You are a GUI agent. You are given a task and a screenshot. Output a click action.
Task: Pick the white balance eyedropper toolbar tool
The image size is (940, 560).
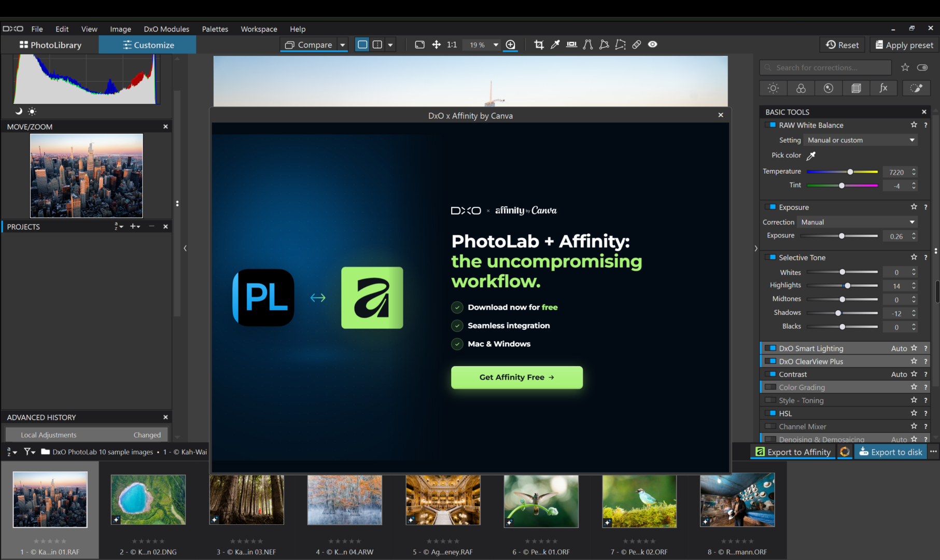pos(555,45)
